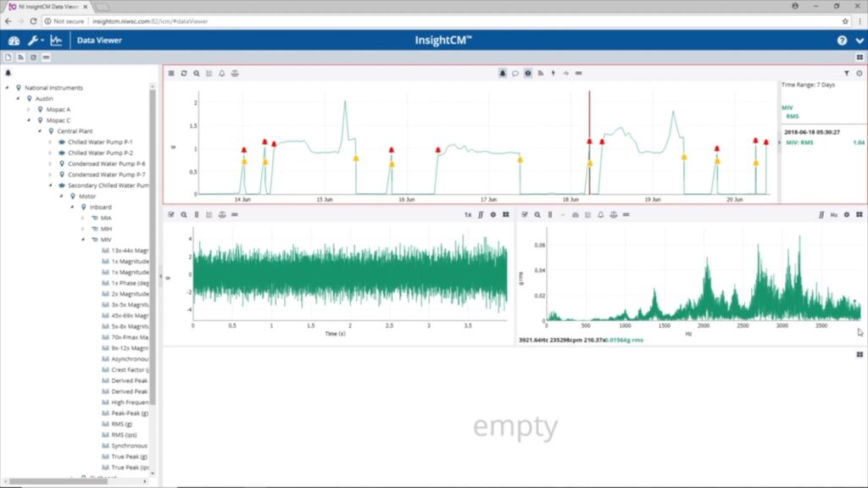
Task: Open the time range clock icon
Action: click(x=859, y=74)
